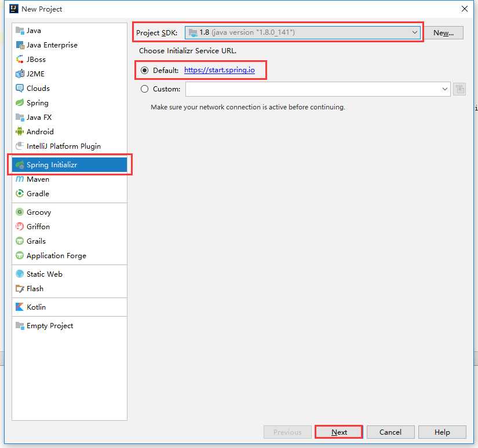This screenshot has width=478, height=448.
Task: Open the Project SDK dropdown
Action: pyautogui.click(x=302, y=32)
